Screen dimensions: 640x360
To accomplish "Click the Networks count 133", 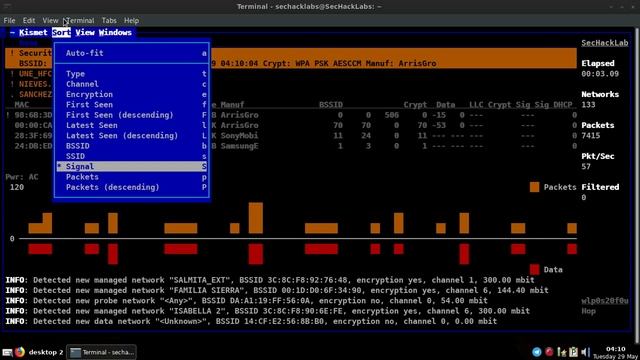I will coord(588,104).
